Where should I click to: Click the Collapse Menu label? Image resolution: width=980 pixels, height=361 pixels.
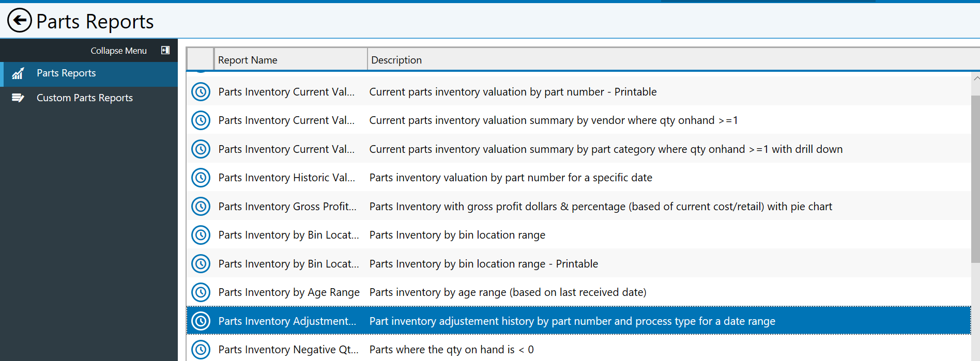point(118,51)
